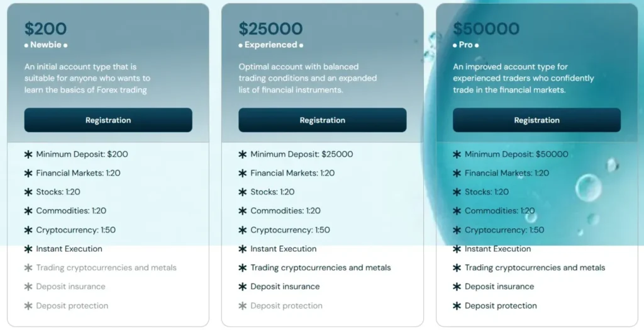
Task: Click greyed asterisk beside Newbie Deposit insurance
Action: click(x=28, y=287)
